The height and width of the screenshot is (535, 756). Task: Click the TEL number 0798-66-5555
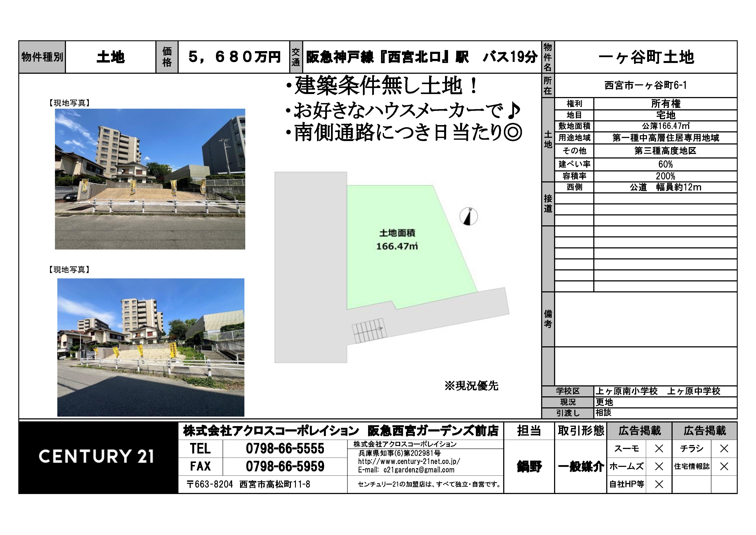coord(285,449)
